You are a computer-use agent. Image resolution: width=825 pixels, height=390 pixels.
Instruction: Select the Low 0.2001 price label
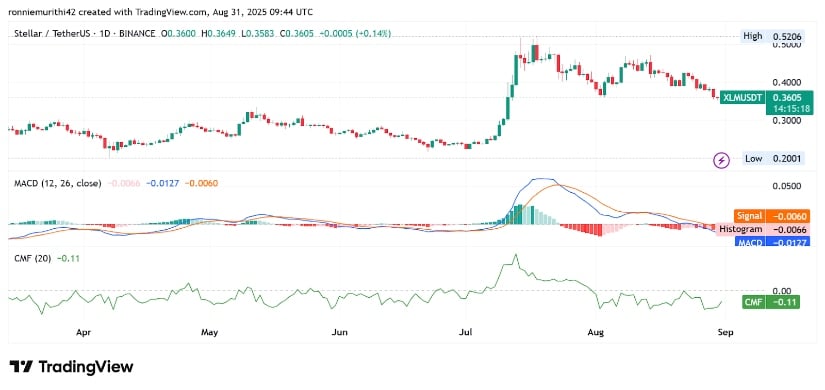pyautogui.click(x=773, y=158)
